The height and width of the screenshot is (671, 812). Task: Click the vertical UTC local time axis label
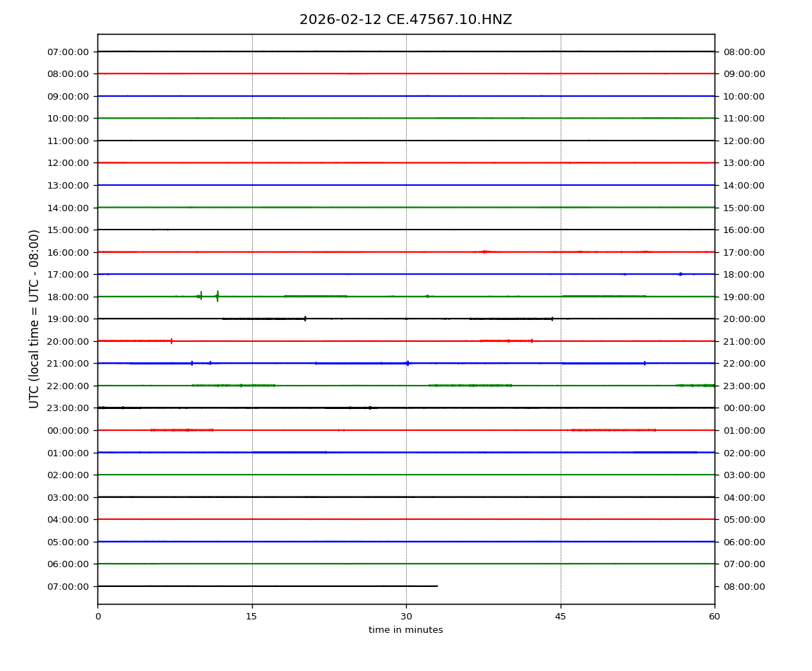tap(35, 319)
